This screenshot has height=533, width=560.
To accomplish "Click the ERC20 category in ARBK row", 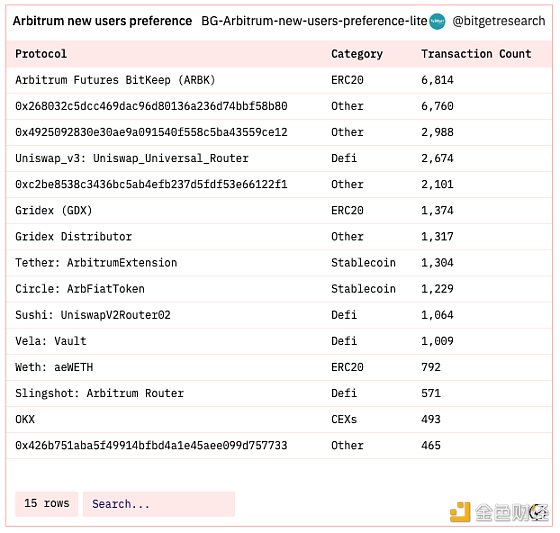I will 347,80.
